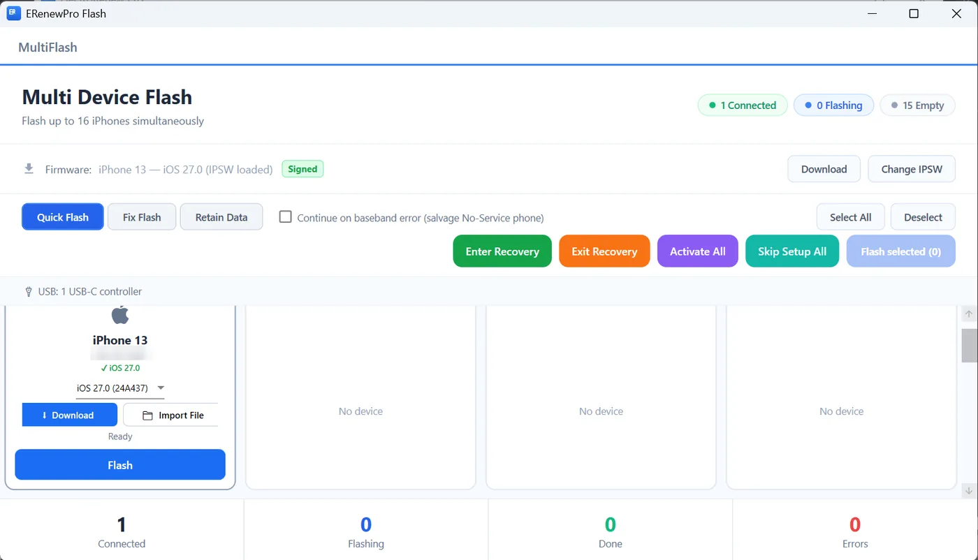Click the Enter Recovery button
Viewport: 978px width, 560px height.
(502, 251)
